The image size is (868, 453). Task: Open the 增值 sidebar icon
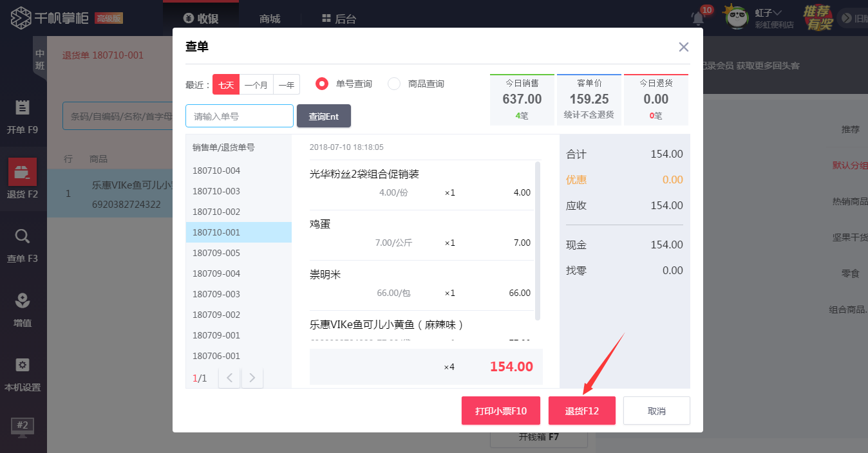point(23,301)
